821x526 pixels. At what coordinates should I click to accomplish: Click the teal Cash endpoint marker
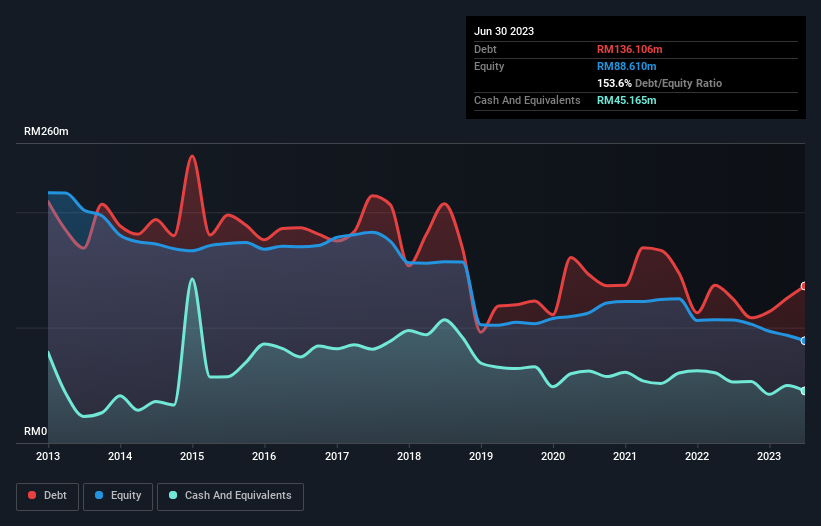(x=804, y=391)
